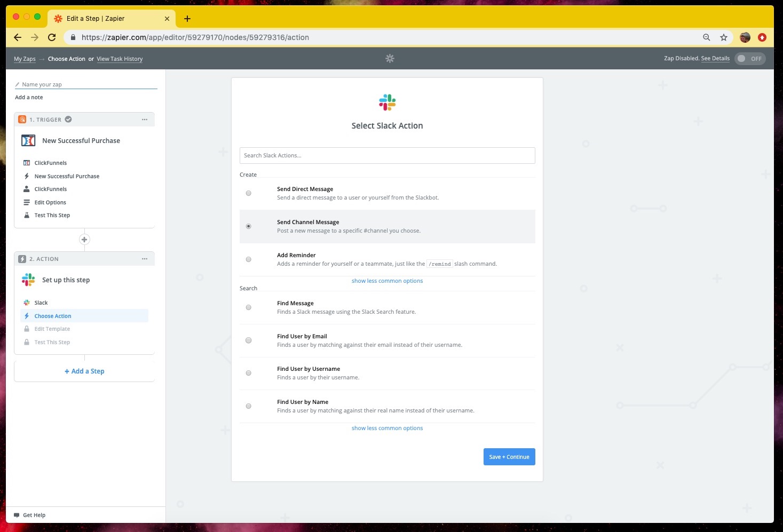Click See Details link
Screen dimensions: 783x532
pos(715,59)
